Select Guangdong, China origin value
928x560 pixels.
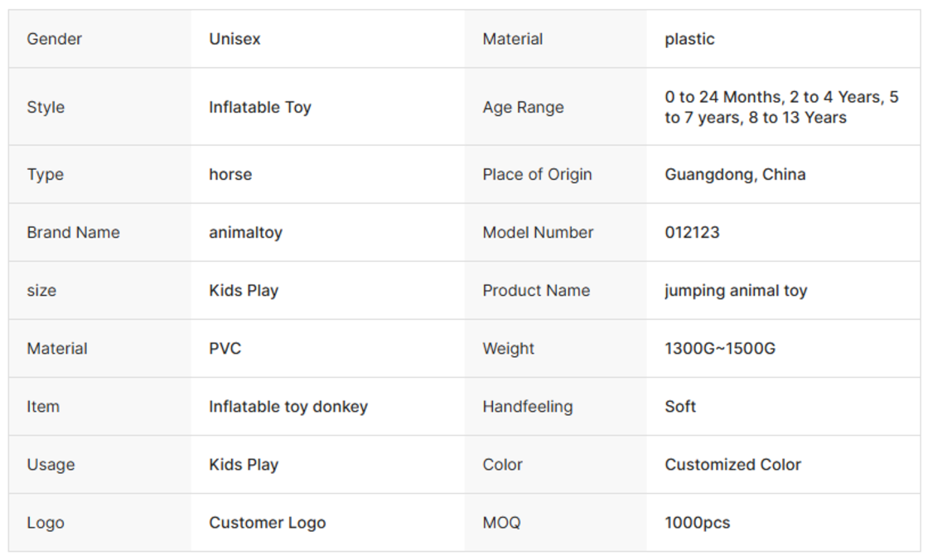point(735,175)
